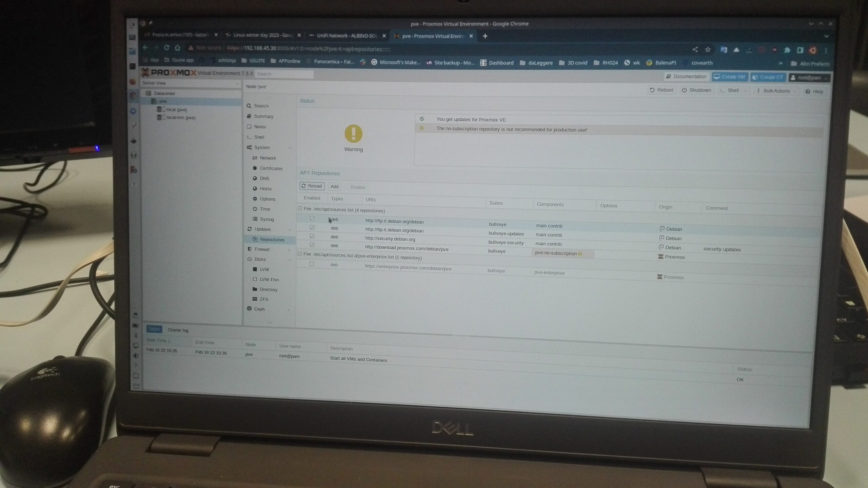
Task: Bookmark page with the star icon
Action: [708, 50]
